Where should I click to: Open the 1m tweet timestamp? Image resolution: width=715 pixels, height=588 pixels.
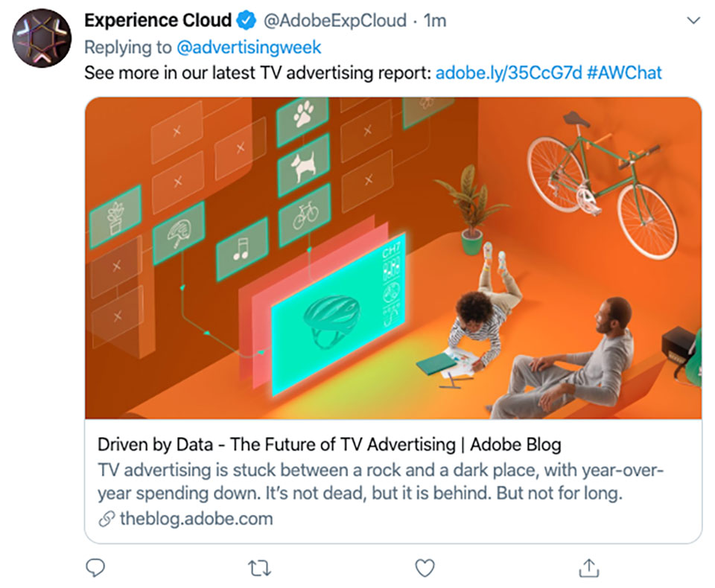point(434,21)
